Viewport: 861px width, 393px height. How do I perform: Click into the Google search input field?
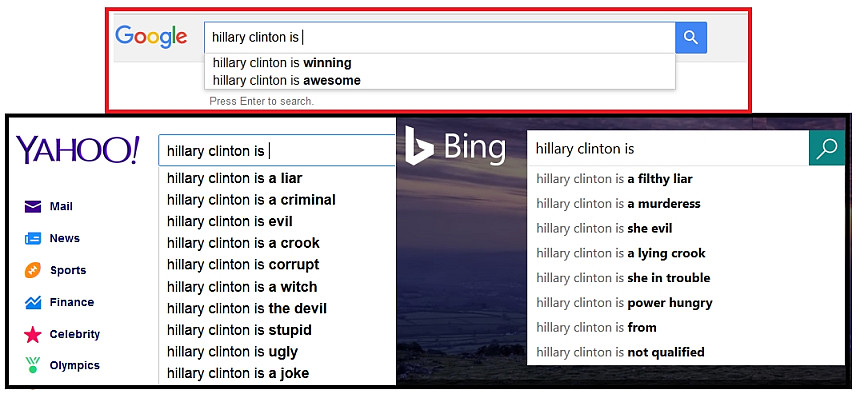pos(440,38)
